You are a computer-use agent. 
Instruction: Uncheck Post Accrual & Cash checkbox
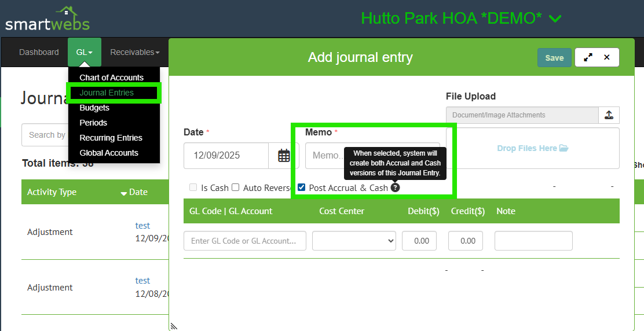coord(302,187)
